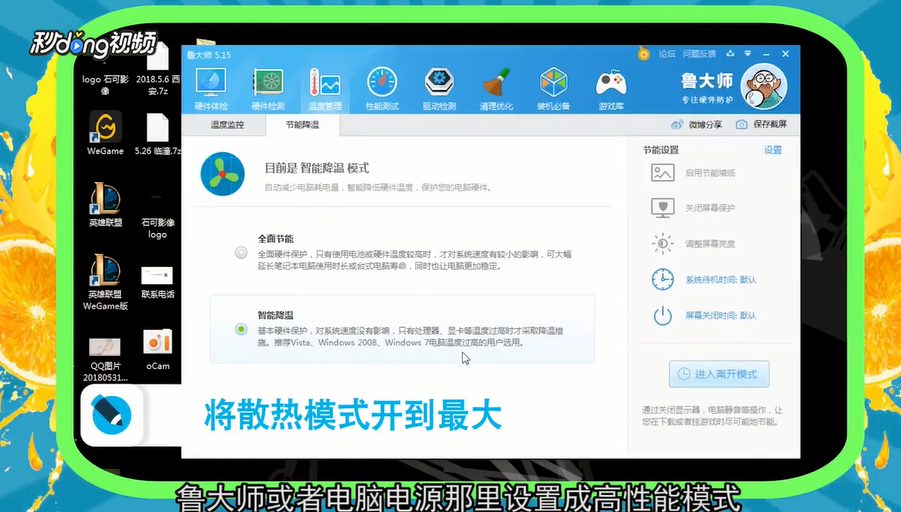Open 性能测试 performance test gauge icon
Screen dimensions: 901x512
click(382, 88)
